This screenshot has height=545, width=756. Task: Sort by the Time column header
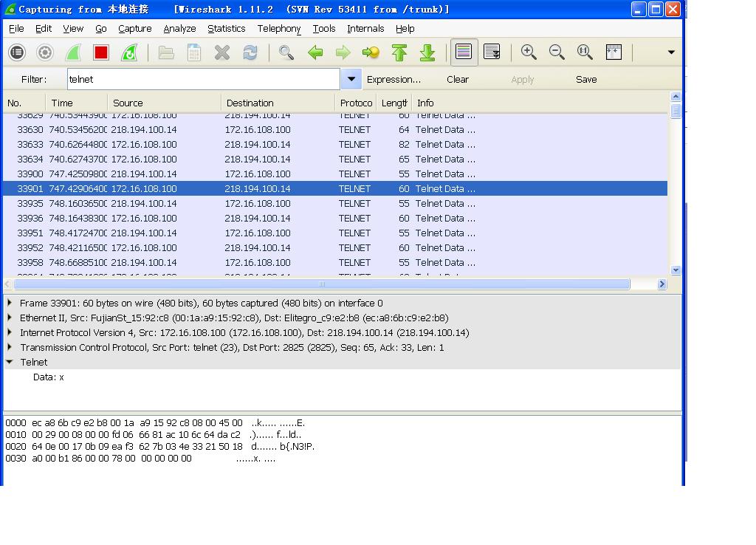tap(76, 103)
